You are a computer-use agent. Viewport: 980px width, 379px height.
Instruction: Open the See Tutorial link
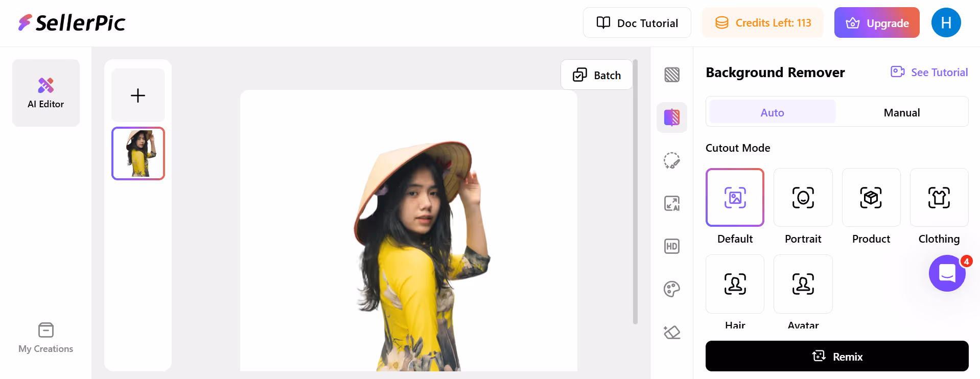[929, 72]
